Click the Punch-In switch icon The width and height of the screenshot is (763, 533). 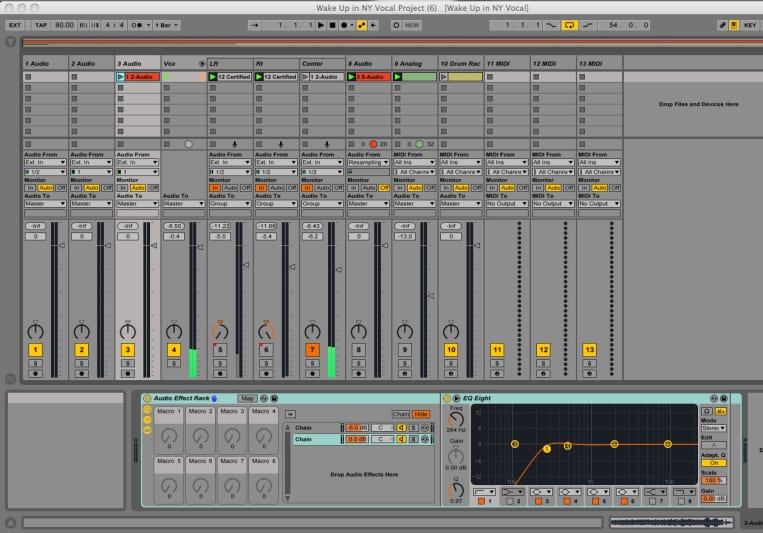coord(551,25)
